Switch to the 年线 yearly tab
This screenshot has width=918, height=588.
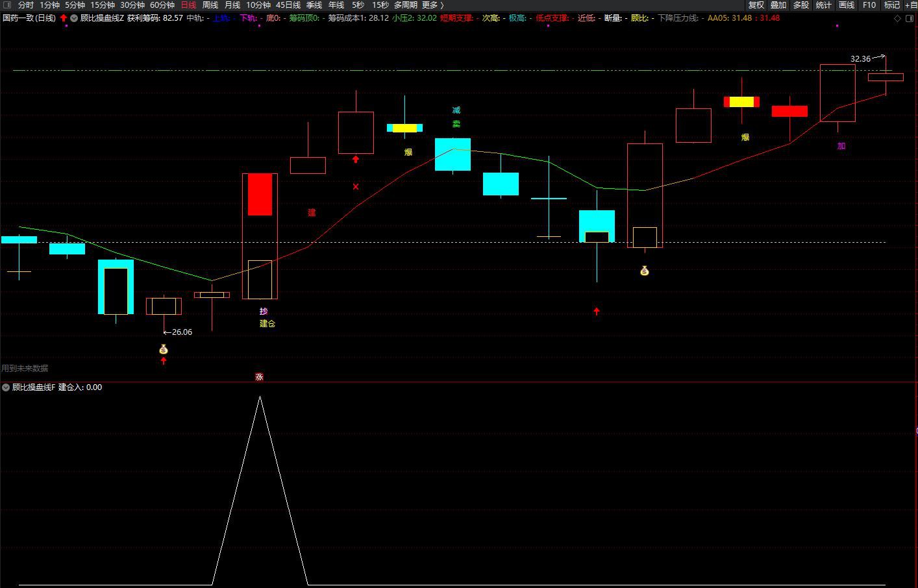336,5
